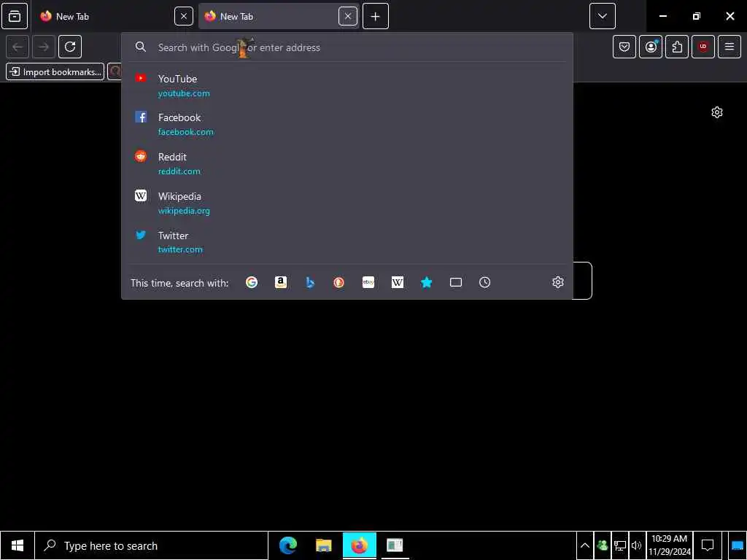Viewport: 747px width, 560px height.
Task: Open the Extensions panel
Action: tap(677, 47)
